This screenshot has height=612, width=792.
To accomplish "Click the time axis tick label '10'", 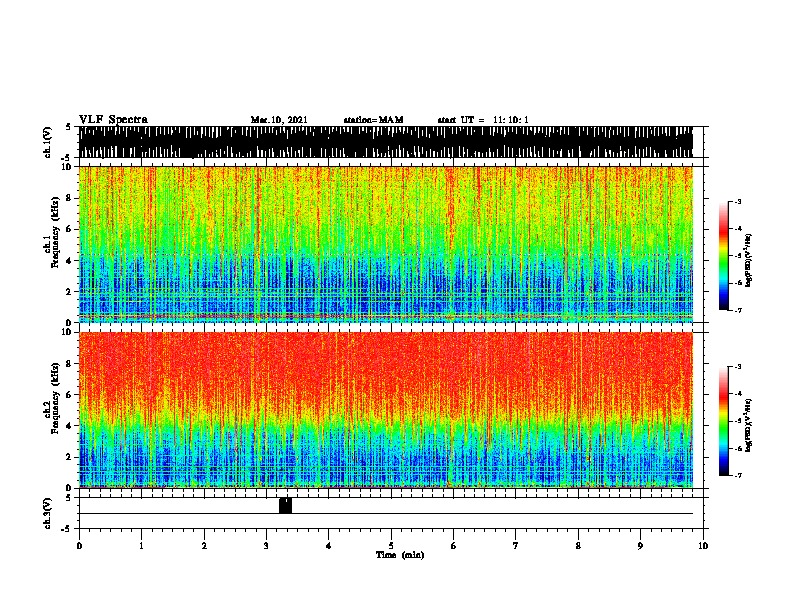I will [703, 545].
